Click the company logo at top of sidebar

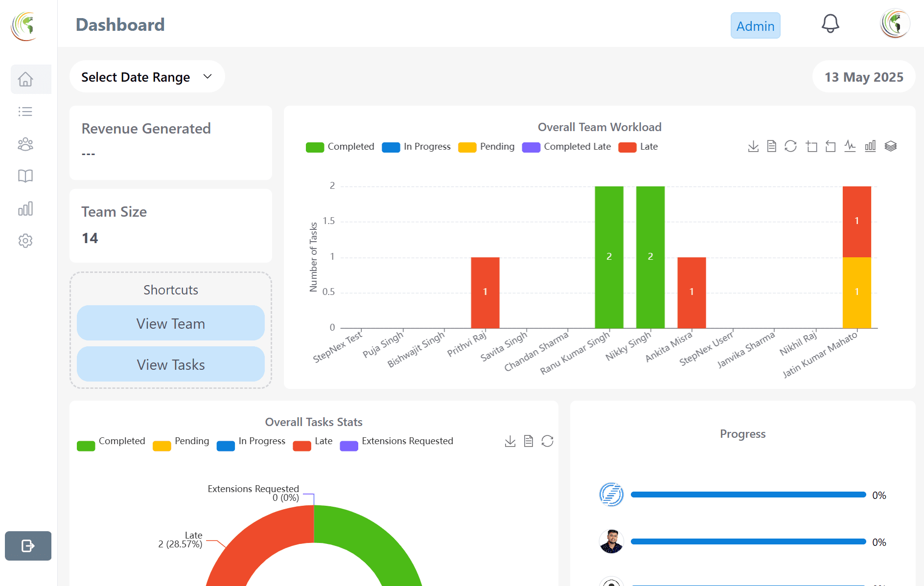point(24,26)
